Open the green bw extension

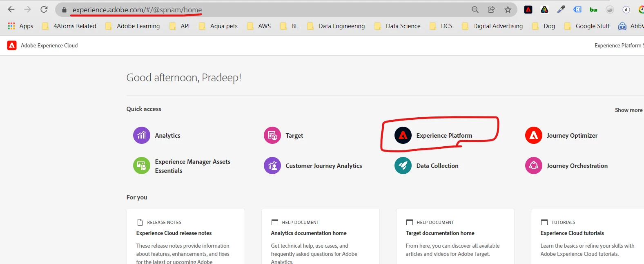(x=593, y=10)
